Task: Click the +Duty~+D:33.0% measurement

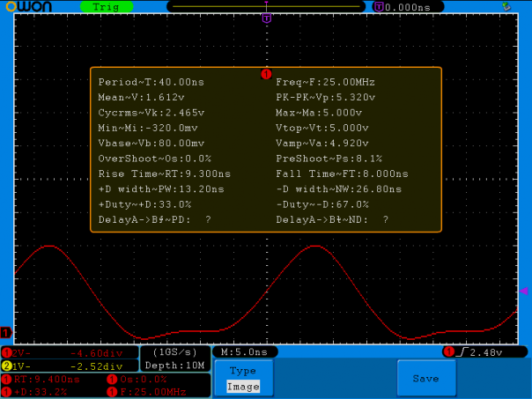Action: click(x=144, y=204)
